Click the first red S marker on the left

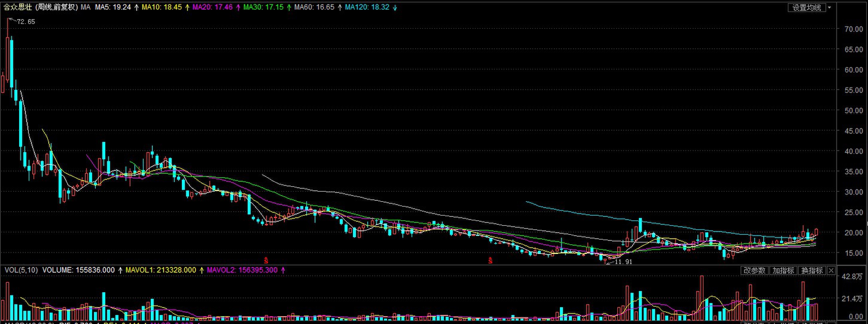point(266,260)
